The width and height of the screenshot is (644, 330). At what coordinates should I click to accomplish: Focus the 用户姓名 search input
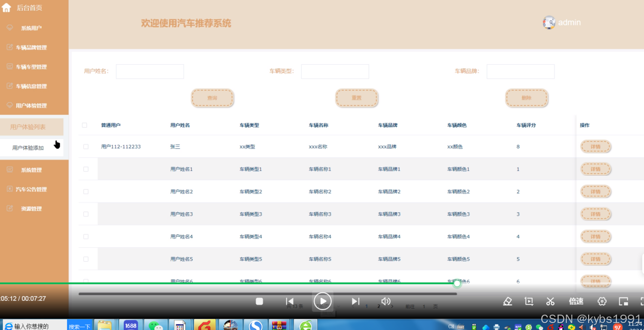[150, 71]
